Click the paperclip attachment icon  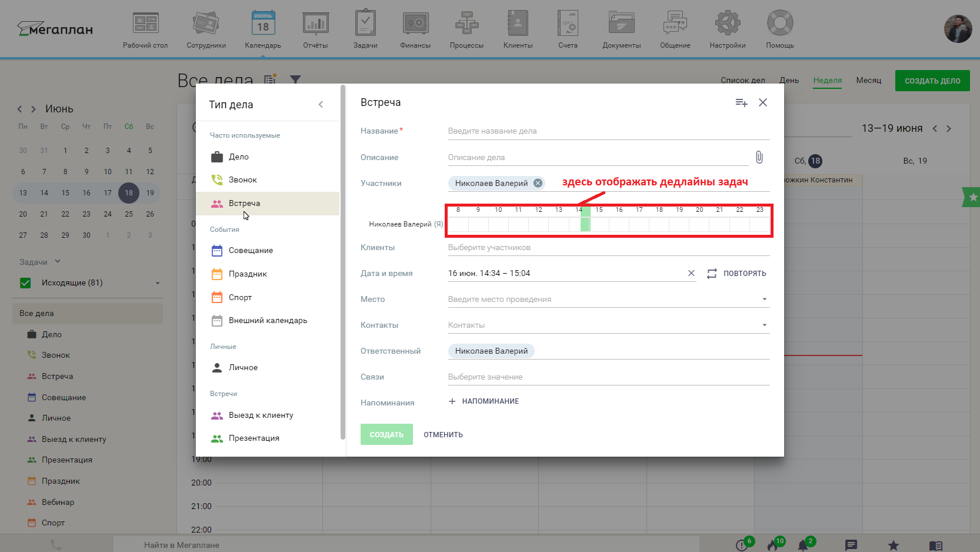759,157
